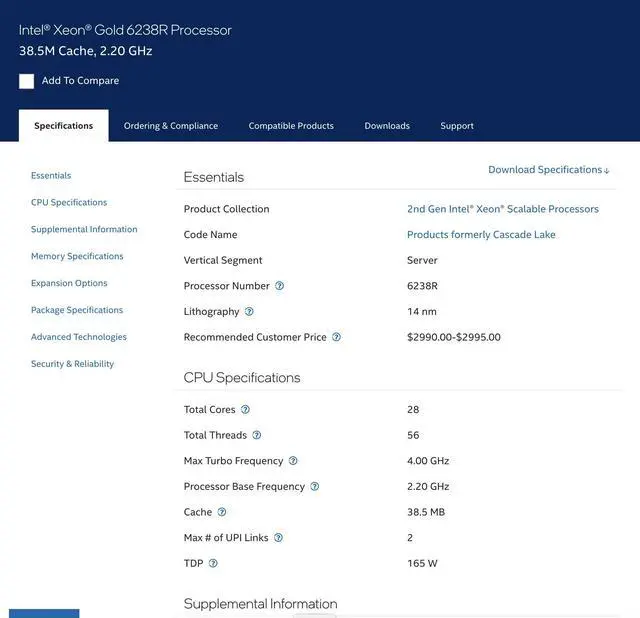The height and width of the screenshot is (618, 640).
Task: Open 2nd Gen Intel Xeon Scalable Processors link
Action: [x=503, y=209]
